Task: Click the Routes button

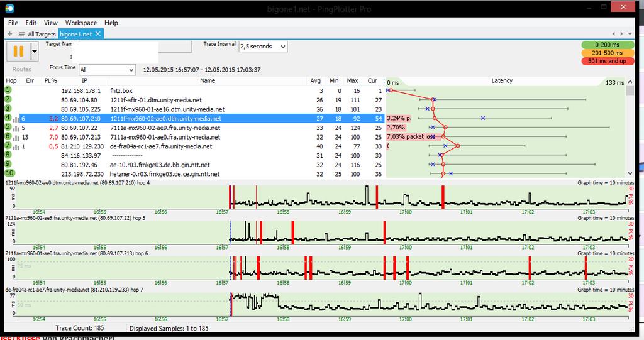Action: (x=22, y=69)
